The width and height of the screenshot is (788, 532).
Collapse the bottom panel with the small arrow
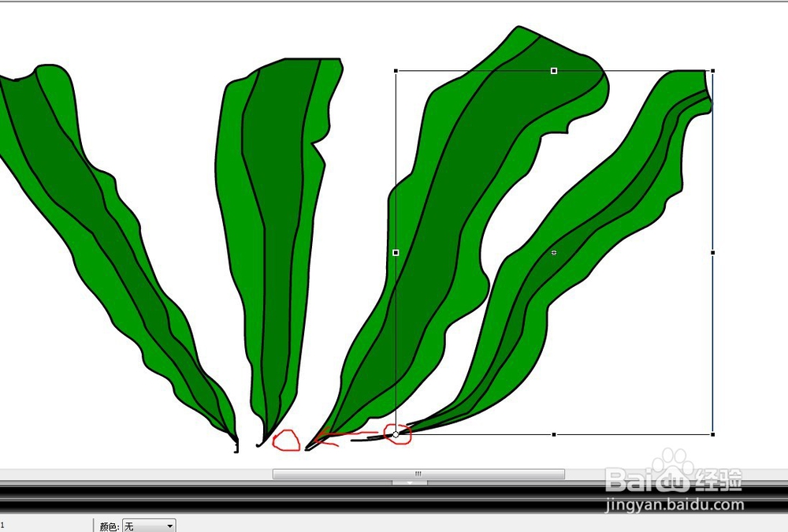pos(410,482)
